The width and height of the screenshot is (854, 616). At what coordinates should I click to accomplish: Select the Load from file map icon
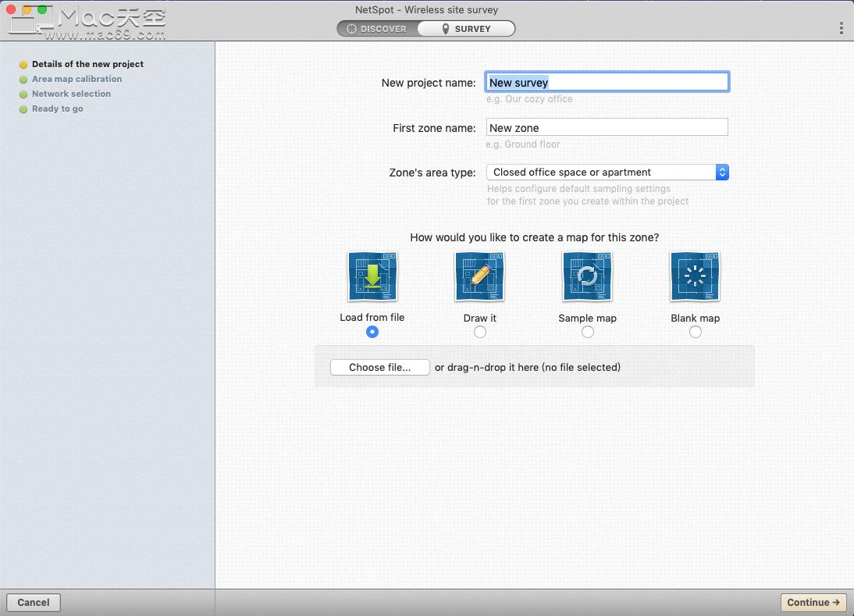tap(372, 276)
